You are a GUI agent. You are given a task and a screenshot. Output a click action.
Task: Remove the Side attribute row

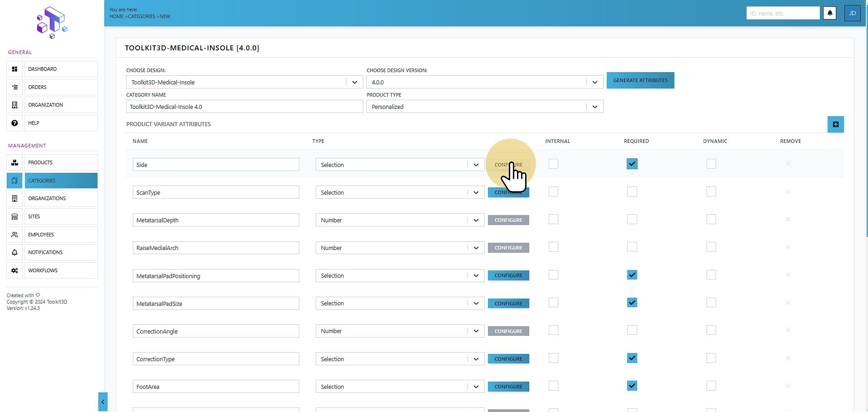point(788,164)
